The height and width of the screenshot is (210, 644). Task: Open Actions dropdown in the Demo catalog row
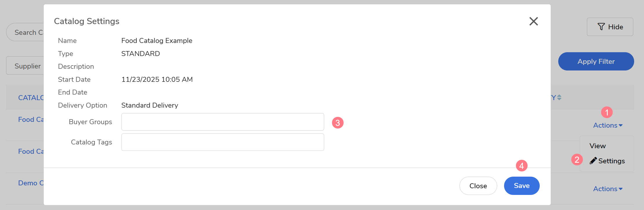click(x=607, y=189)
